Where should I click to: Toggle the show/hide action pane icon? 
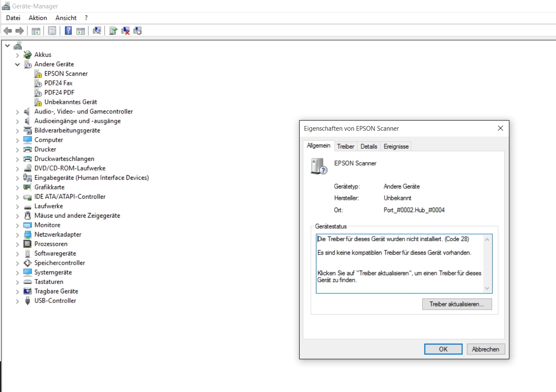(81, 31)
